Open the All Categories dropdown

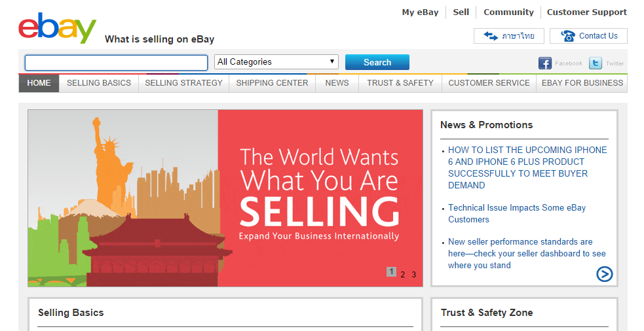276,62
